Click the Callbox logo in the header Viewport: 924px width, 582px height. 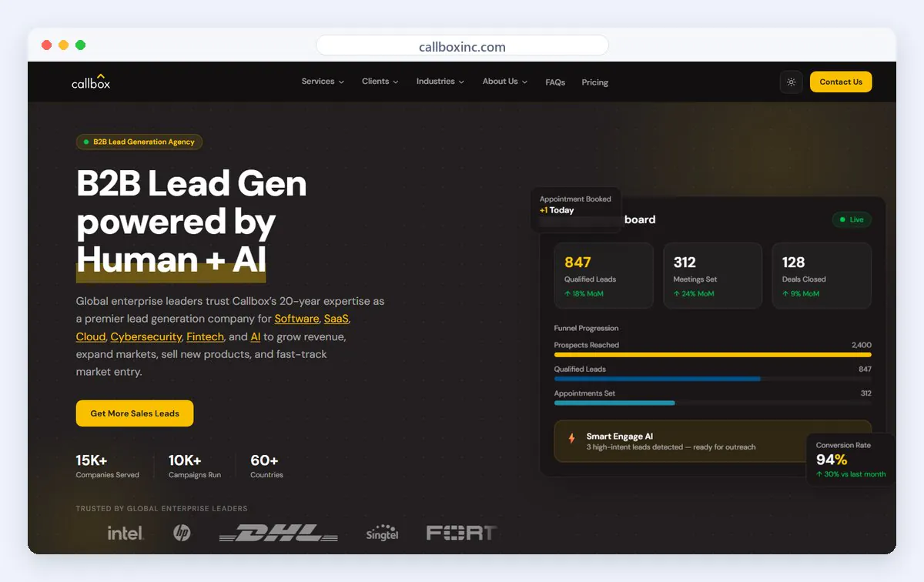[91, 82]
